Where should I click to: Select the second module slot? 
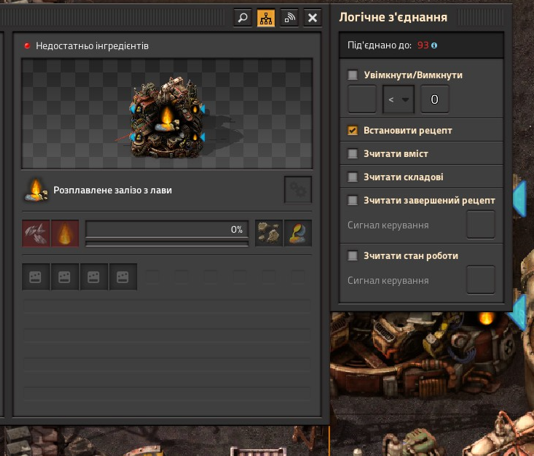tap(65, 277)
